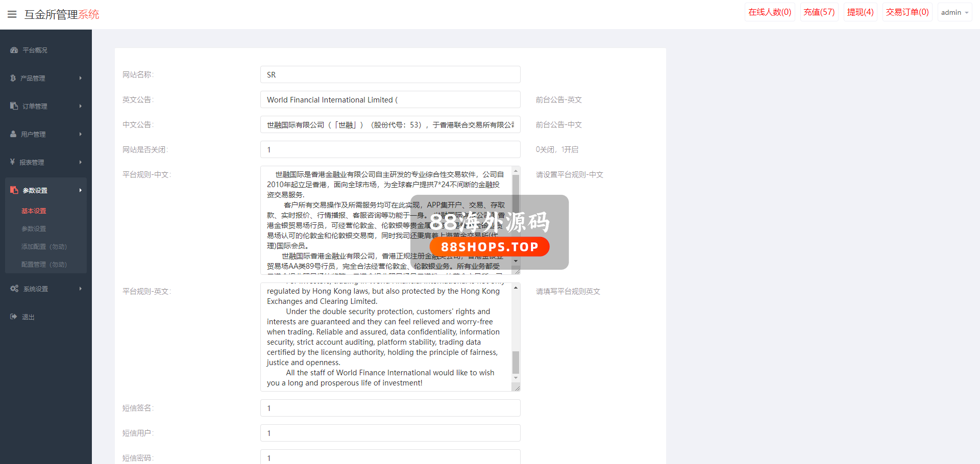Screen dimensions: 980x464
Task: Open 添加配置 (勿动) submenu item
Action: (44, 247)
